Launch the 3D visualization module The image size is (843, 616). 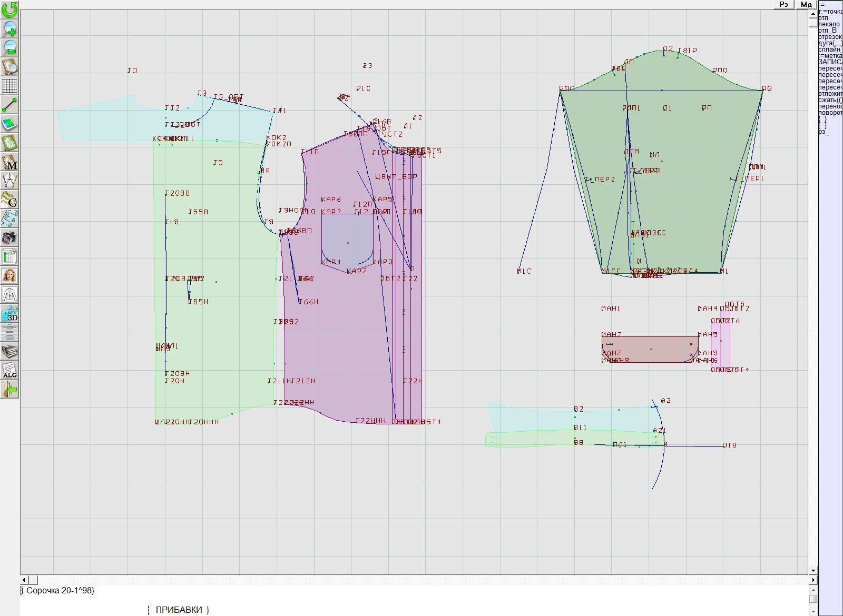pyautogui.click(x=9, y=314)
